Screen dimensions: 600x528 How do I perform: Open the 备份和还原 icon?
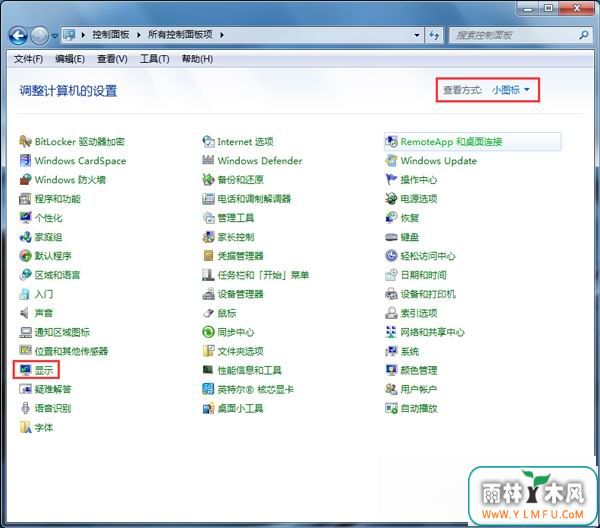[208, 180]
